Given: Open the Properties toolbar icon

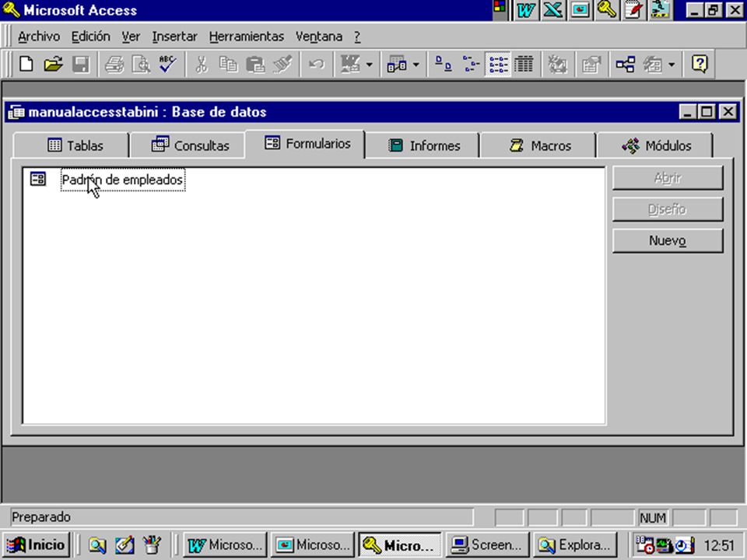Looking at the screenshot, I should [591, 64].
